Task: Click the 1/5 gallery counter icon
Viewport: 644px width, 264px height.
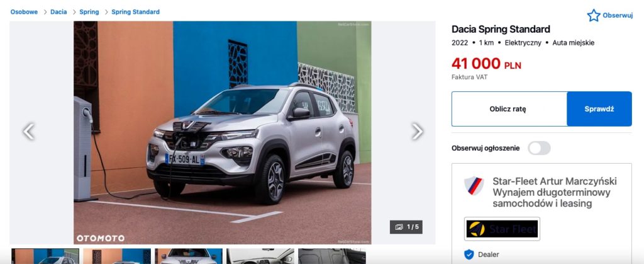Action: [x=406, y=227]
